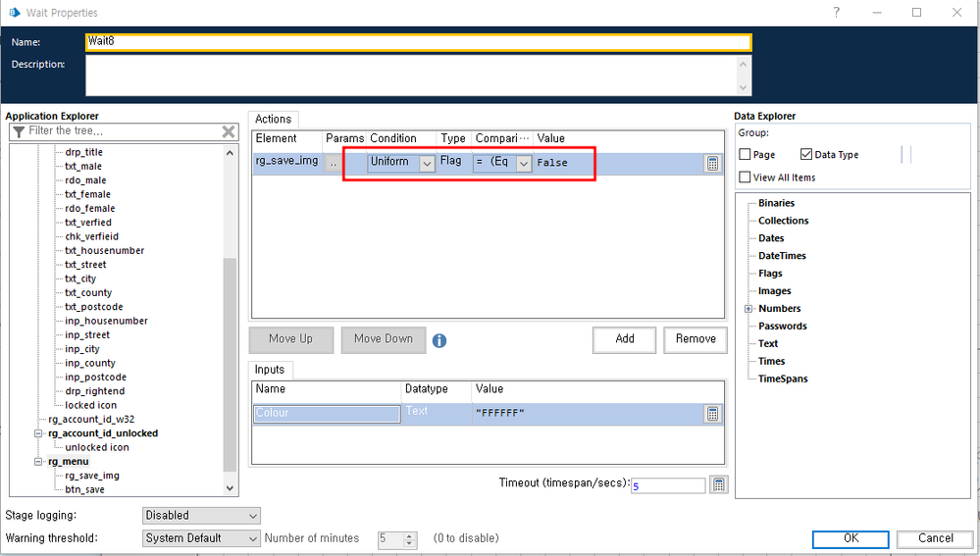Screen dimensions: 980x556
Task: Open calculator for the Colour input value
Action: point(712,414)
